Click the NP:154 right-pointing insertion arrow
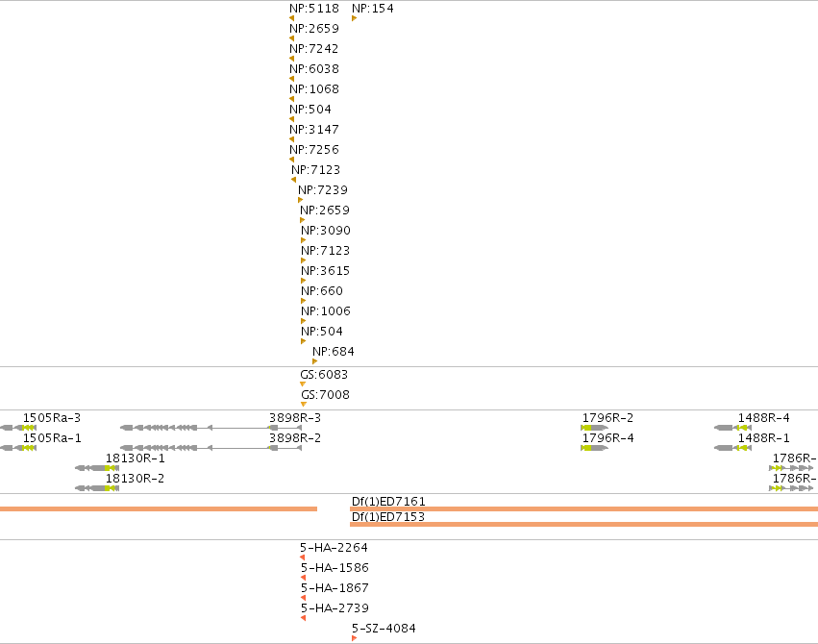This screenshot has height=644, width=818. (355, 18)
